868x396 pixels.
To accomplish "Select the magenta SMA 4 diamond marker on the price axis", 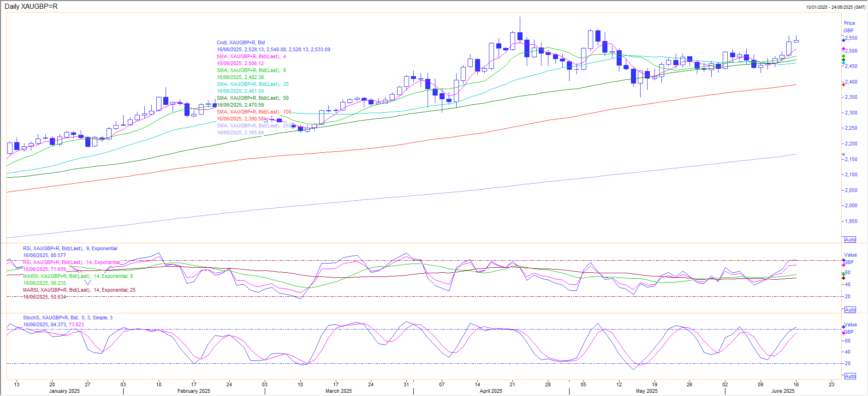I will [x=844, y=49].
